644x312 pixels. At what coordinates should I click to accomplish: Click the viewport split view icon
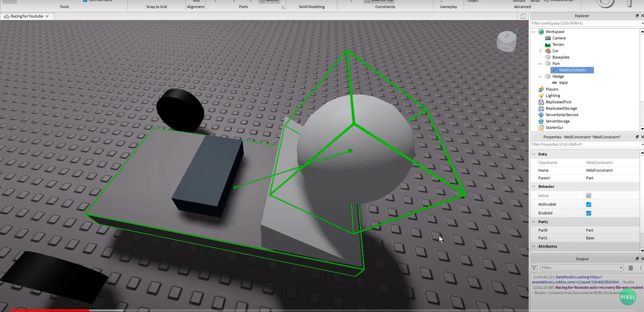point(523,16)
